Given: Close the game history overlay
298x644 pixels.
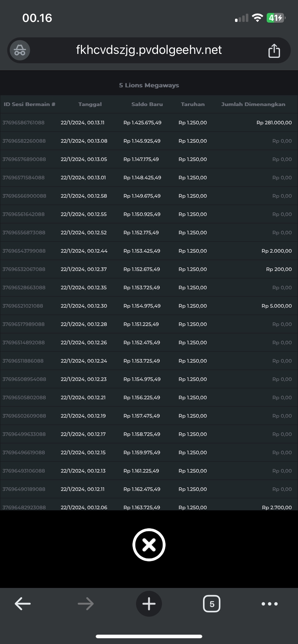Looking at the screenshot, I should (149, 545).
